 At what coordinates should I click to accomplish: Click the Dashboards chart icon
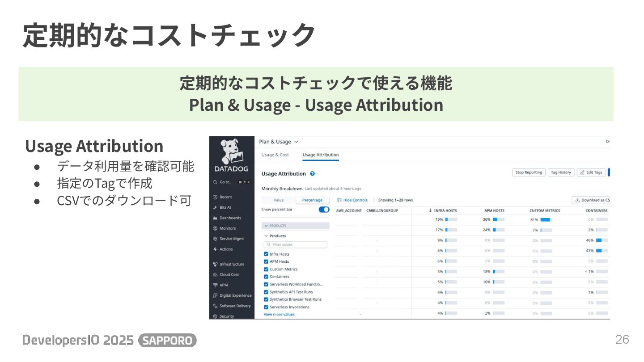[216, 218]
